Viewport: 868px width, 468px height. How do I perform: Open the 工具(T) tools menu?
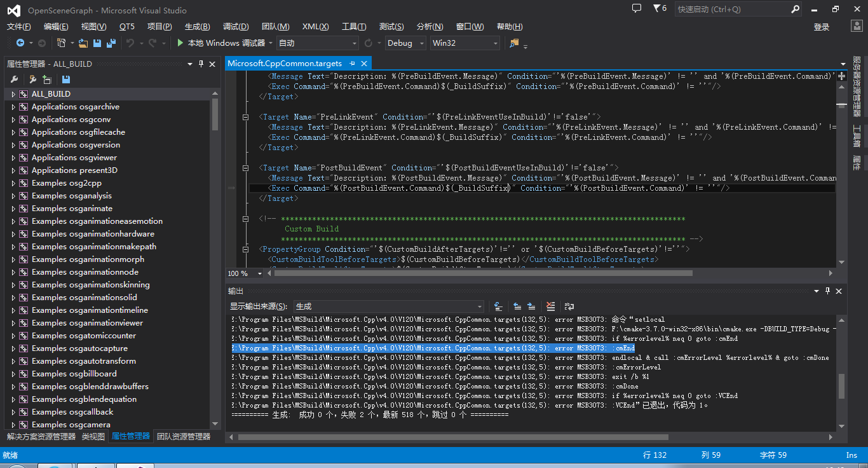pyautogui.click(x=354, y=27)
